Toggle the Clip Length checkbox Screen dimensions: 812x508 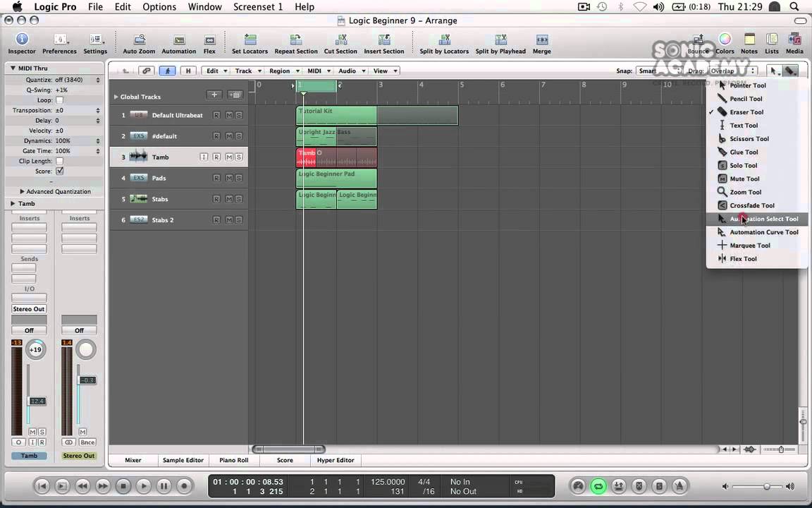tap(59, 161)
